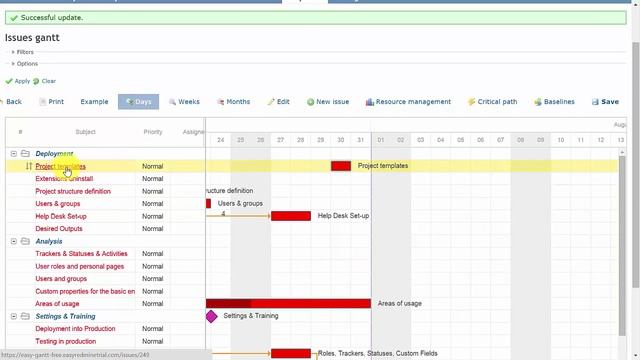This screenshot has width=640, height=360.
Task: Open Deployment into Production issue
Action: [x=75, y=329]
